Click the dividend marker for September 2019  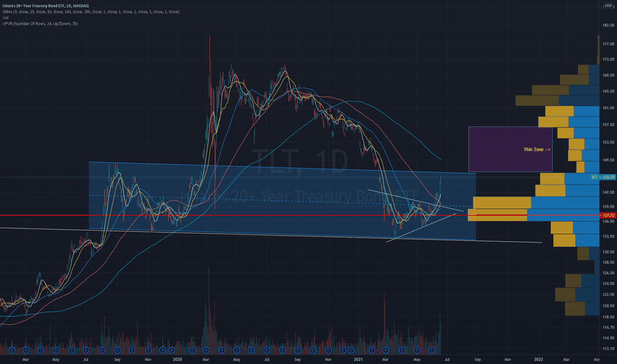117,350
